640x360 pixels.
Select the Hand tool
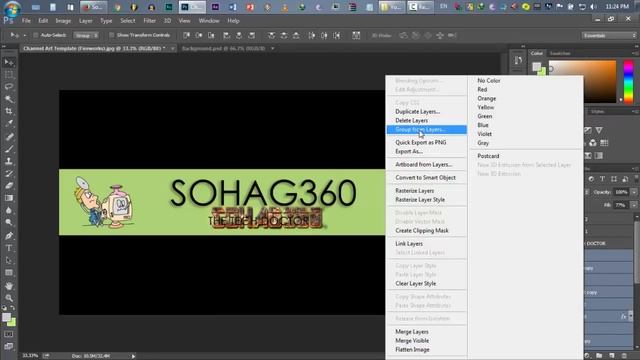pos(9,286)
